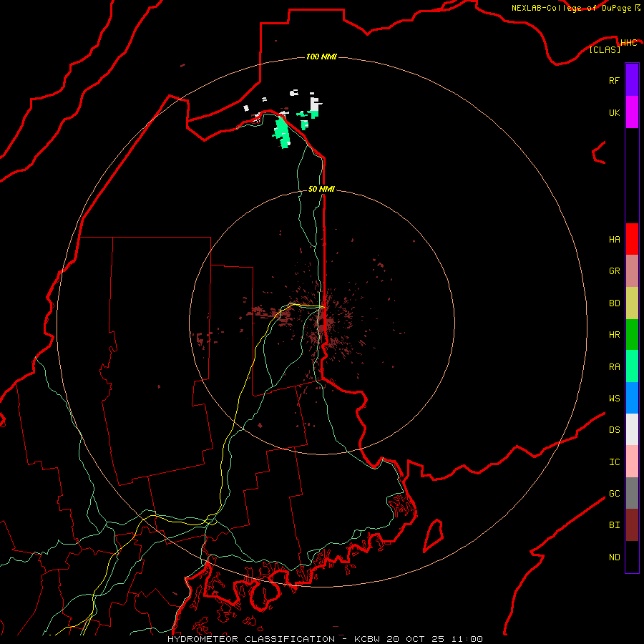Click the GC legend label
Viewport: 644px width, 644px height.
pyautogui.click(x=614, y=493)
